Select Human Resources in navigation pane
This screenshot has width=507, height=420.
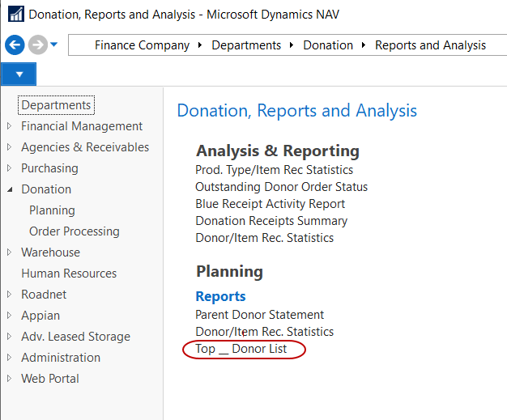click(69, 274)
